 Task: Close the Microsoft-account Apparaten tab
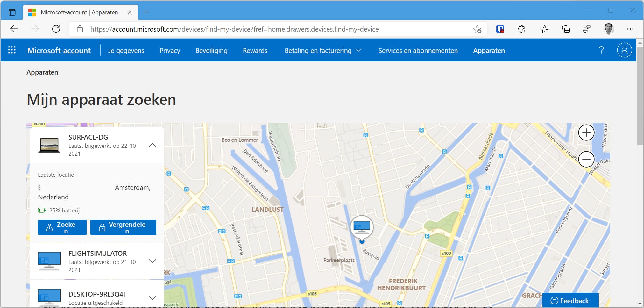130,12
